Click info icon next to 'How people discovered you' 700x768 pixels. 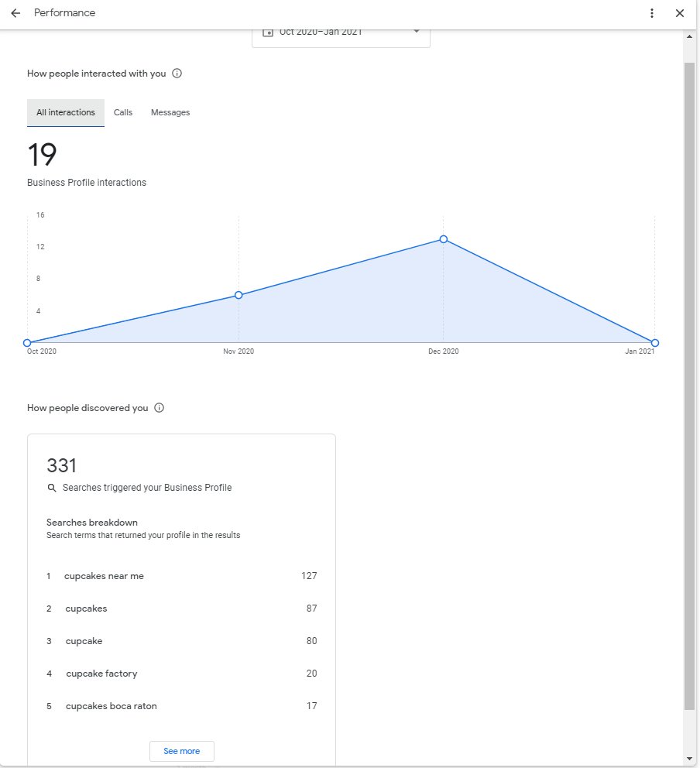(160, 407)
